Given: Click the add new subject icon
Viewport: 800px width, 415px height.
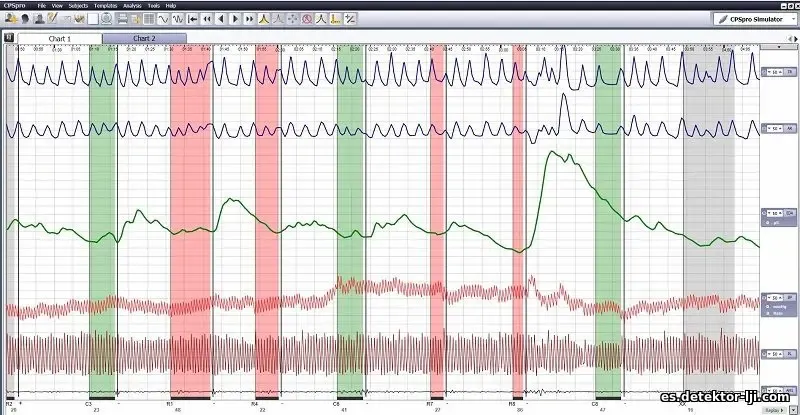Looking at the screenshot, I should tap(11, 19).
